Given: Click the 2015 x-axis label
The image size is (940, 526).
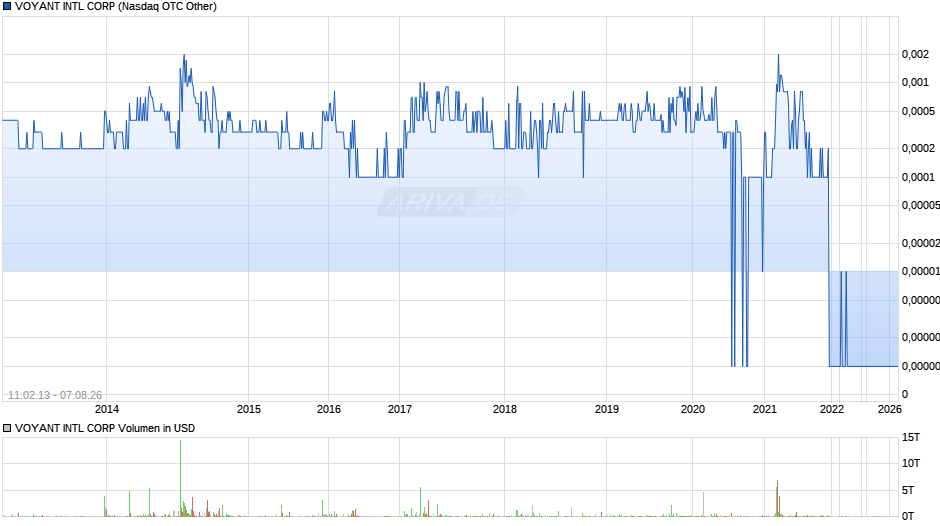Looking at the screenshot, I should coord(249,409).
